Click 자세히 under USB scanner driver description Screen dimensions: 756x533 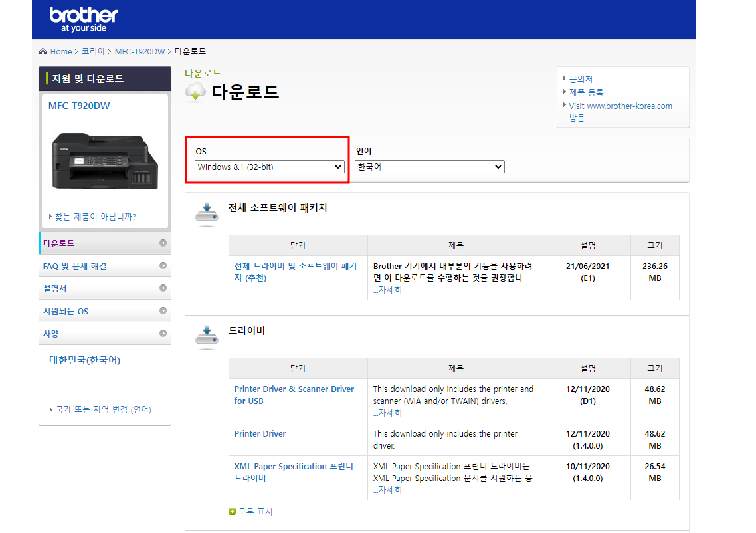(x=388, y=413)
